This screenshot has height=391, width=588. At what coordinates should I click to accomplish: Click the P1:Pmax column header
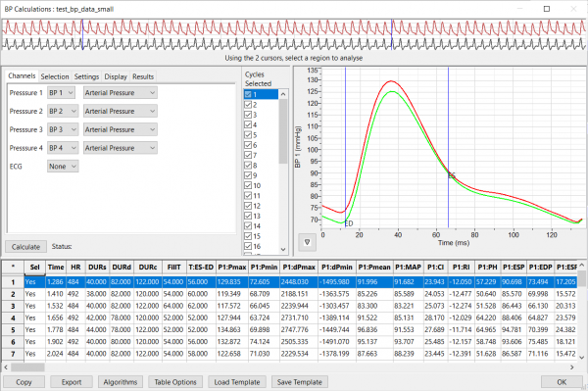pos(232,267)
